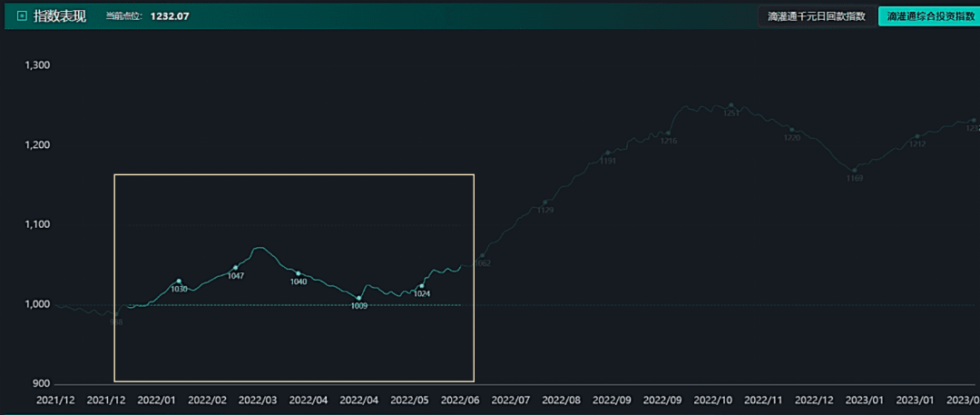Click the 1220 data point marker
980x415 pixels.
click(792, 130)
